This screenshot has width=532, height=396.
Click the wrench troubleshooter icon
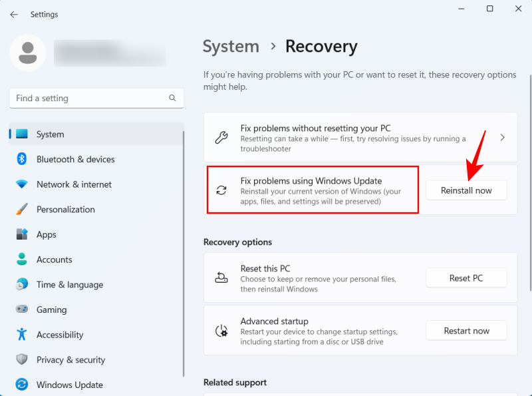tap(221, 138)
